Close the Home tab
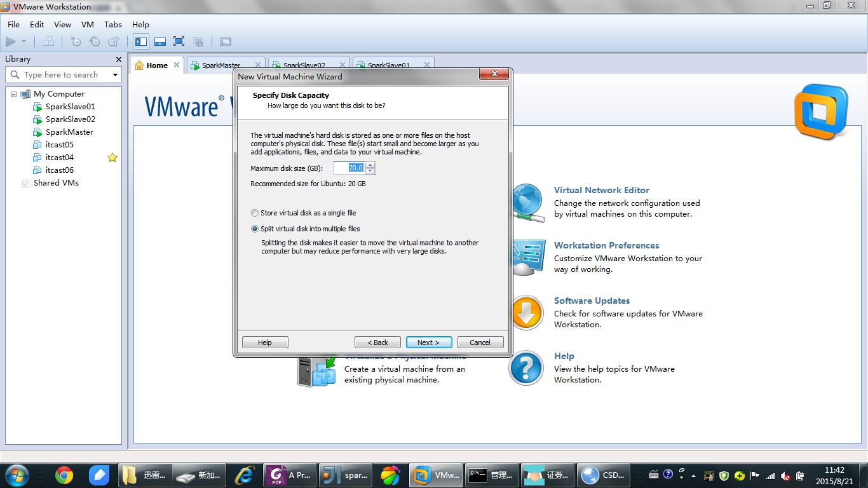The width and height of the screenshot is (868, 488). tap(177, 65)
